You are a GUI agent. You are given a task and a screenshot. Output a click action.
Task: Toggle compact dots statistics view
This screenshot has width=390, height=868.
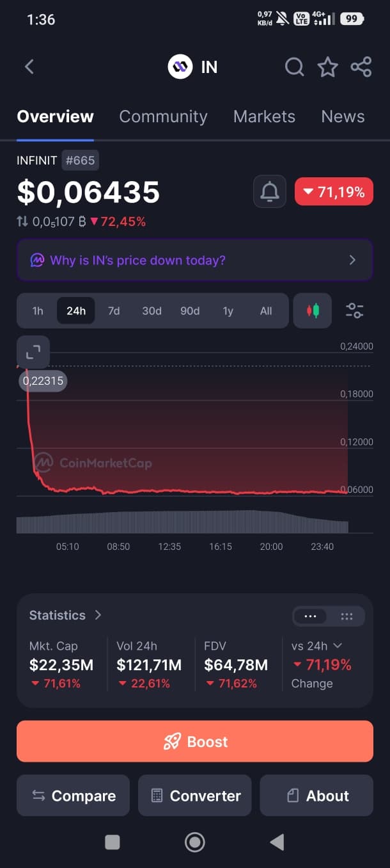[x=311, y=616]
